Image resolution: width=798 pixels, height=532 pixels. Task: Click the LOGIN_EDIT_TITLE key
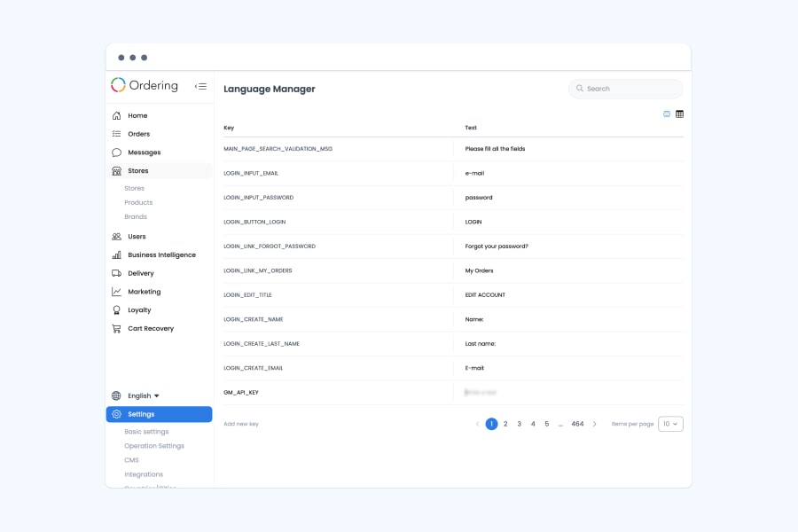click(x=247, y=294)
